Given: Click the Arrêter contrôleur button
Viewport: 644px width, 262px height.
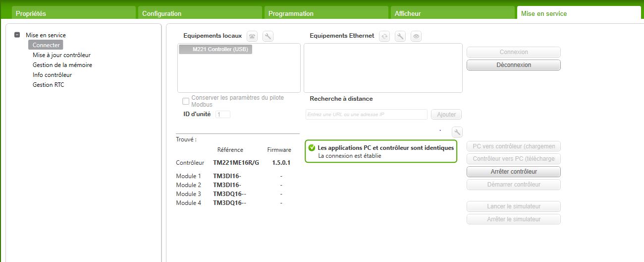Looking at the screenshot, I should 514,172.
